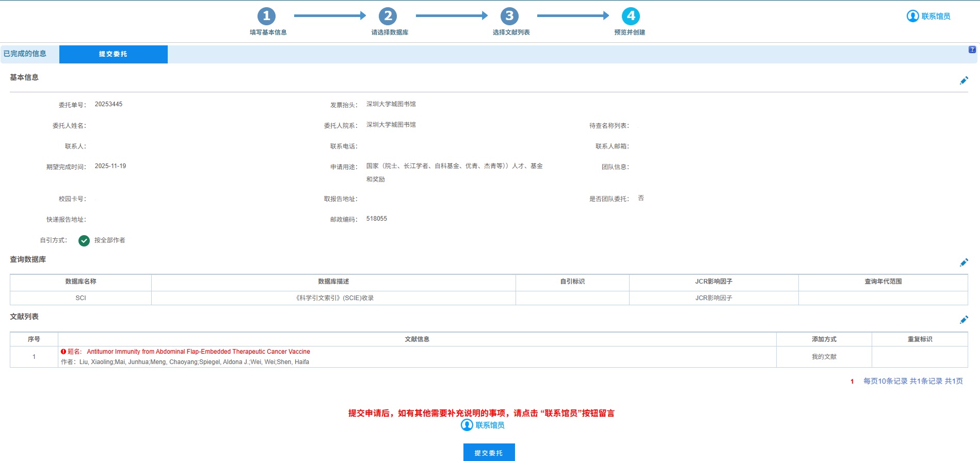The width and height of the screenshot is (980, 461).
Task: Click step 3 literature list circle
Action: (509, 16)
